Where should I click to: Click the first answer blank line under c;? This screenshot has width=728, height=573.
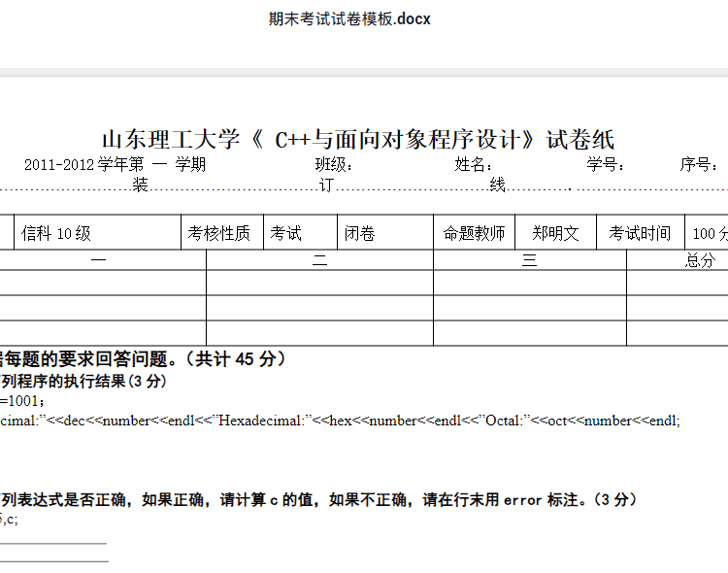tap(53, 543)
